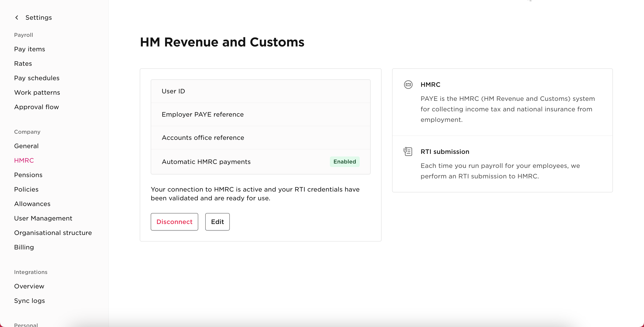The image size is (644, 327).
Task: Open User Management
Action: pyautogui.click(x=43, y=218)
